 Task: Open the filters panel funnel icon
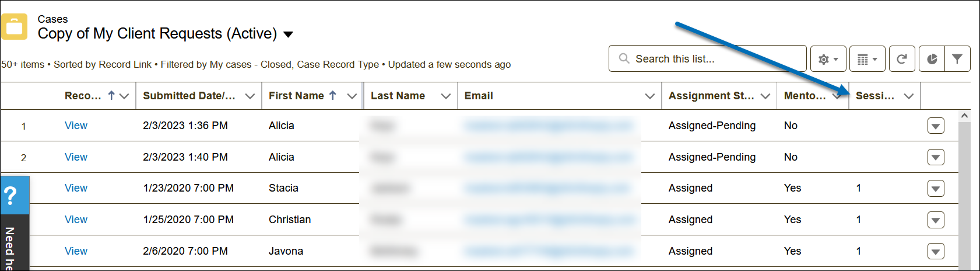tap(957, 59)
